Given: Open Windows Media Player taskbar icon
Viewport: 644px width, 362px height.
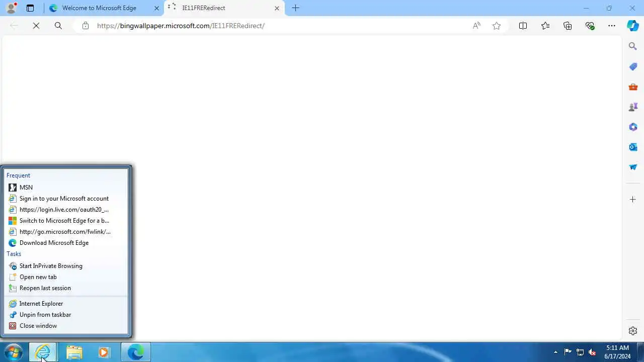Looking at the screenshot, I should point(104,352).
